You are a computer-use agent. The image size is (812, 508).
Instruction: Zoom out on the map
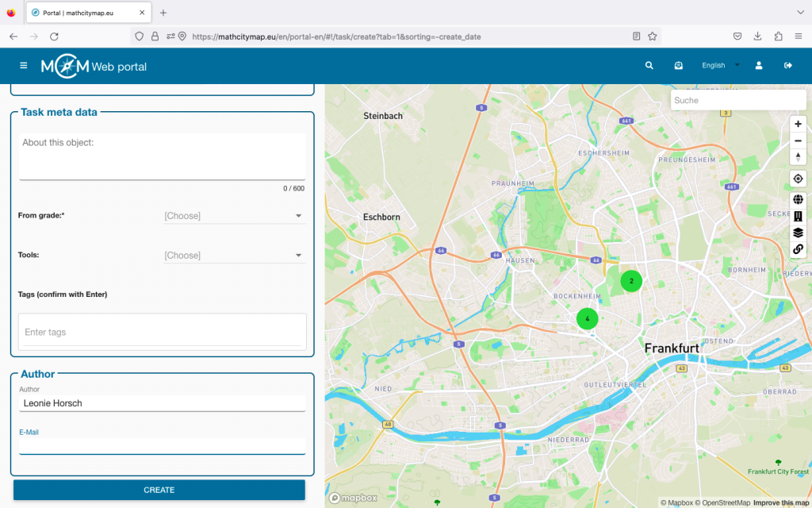[798, 140]
